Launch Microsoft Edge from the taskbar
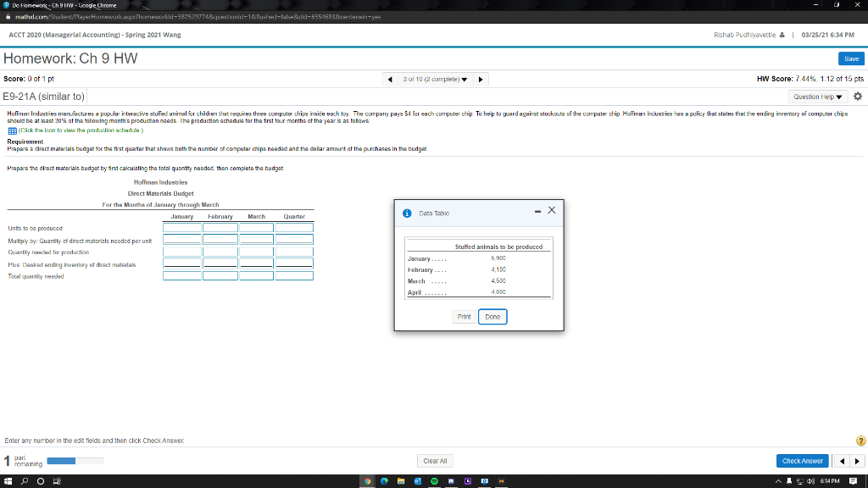The width and height of the screenshot is (868, 488). click(x=384, y=481)
